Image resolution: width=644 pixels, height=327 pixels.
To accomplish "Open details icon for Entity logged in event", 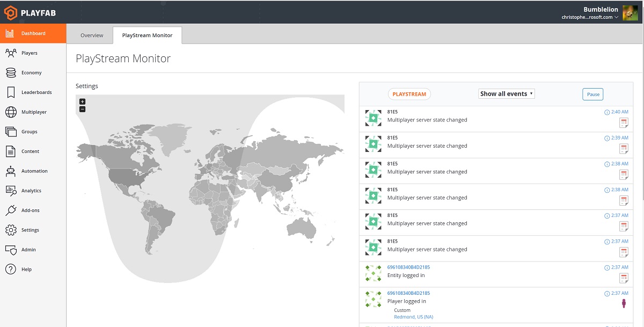I will [624, 278].
